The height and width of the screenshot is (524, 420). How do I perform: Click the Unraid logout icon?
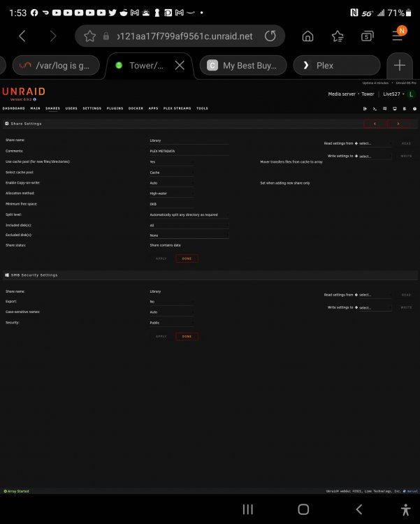tap(365, 108)
